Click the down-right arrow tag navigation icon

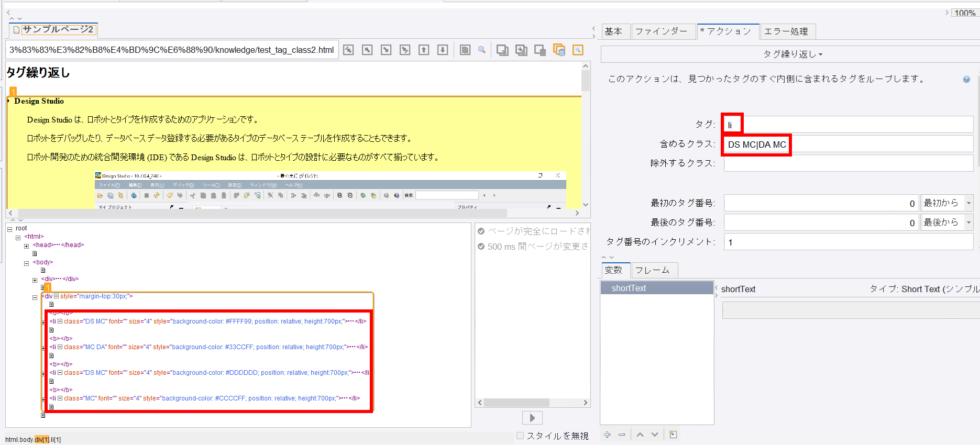[x=386, y=50]
